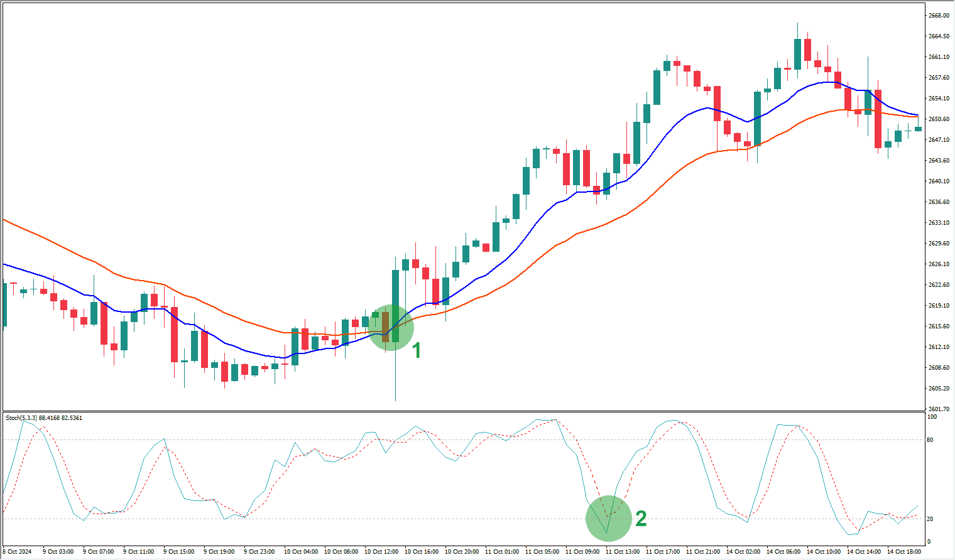Viewport: 955px width, 560px height.
Task: Select time label 11 Oct 13:00
Action: click(623, 552)
